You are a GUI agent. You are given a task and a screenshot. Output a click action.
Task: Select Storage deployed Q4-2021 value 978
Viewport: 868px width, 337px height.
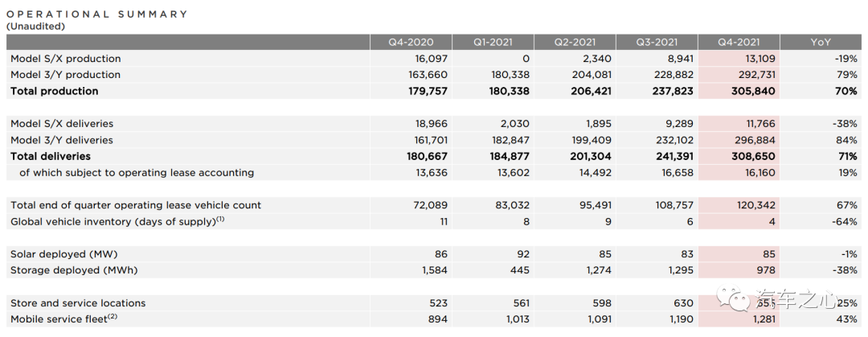[x=766, y=270]
